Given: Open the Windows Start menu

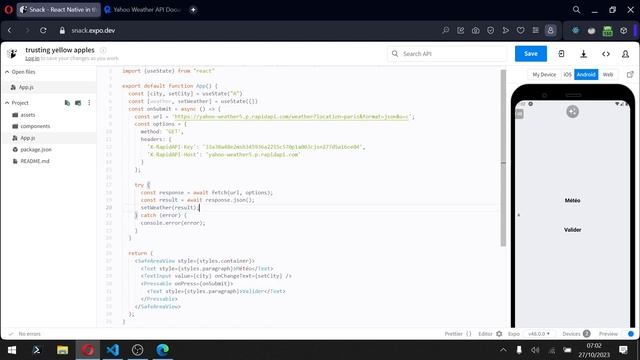Looking at the screenshot, I should tap(12, 350).
